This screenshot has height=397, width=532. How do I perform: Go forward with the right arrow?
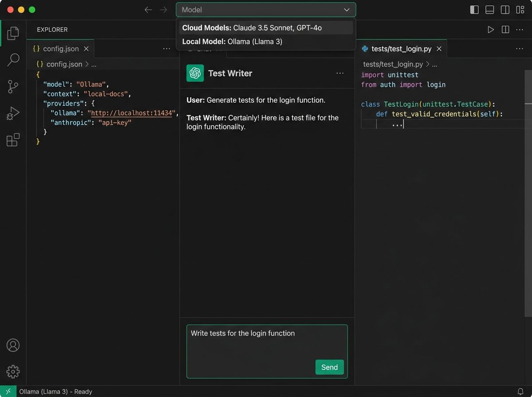tap(164, 10)
